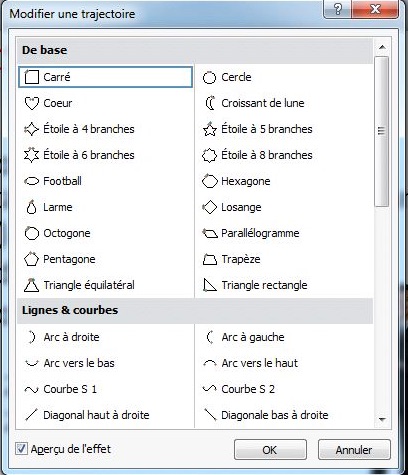408x475 pixels.
Task: Select the Triangle équilatéral icon
Action: (32, 285)
